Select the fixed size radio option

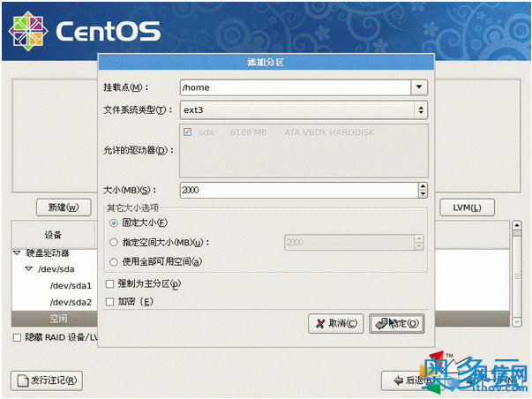click(x=114, y=222)
